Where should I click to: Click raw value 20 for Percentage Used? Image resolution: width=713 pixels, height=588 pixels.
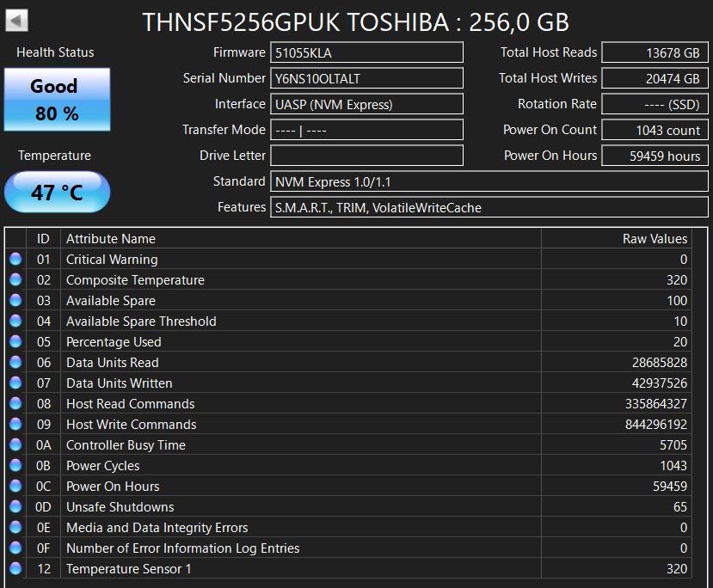click(x=680, y=342)
